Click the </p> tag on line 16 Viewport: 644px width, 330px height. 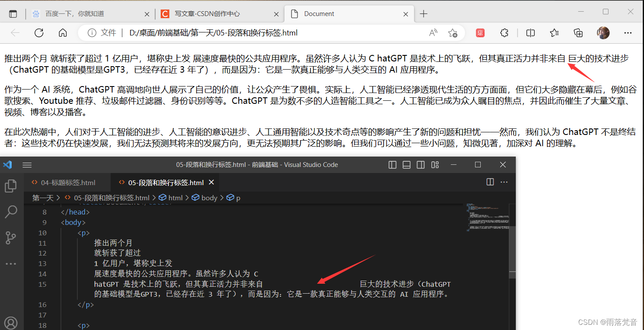(86, 305)
